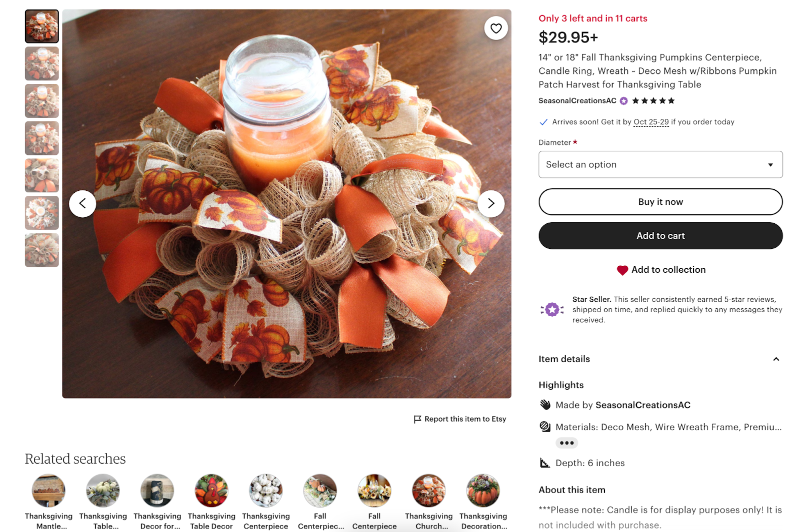Click the heart icon to favorite this item
This screenshot has height=532, width=800.
[495, 28]
